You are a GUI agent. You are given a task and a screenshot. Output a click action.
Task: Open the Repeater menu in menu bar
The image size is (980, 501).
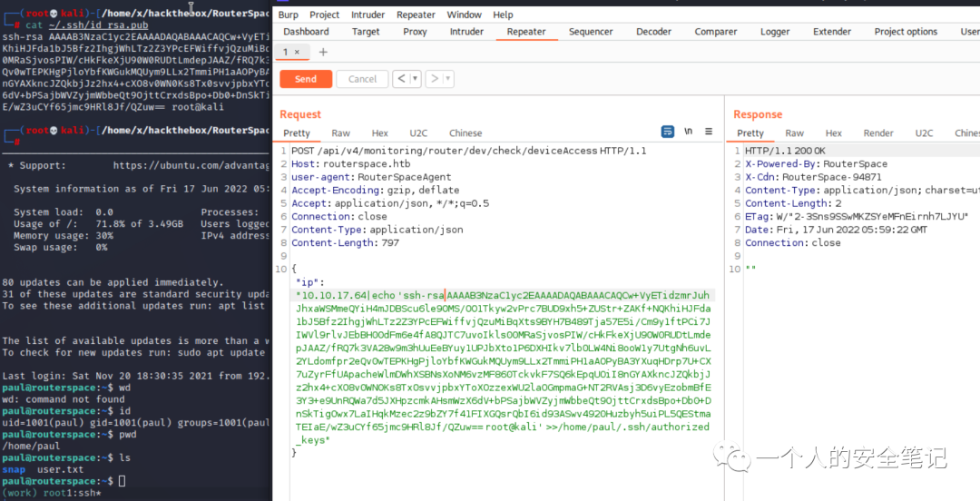(416, 15)
